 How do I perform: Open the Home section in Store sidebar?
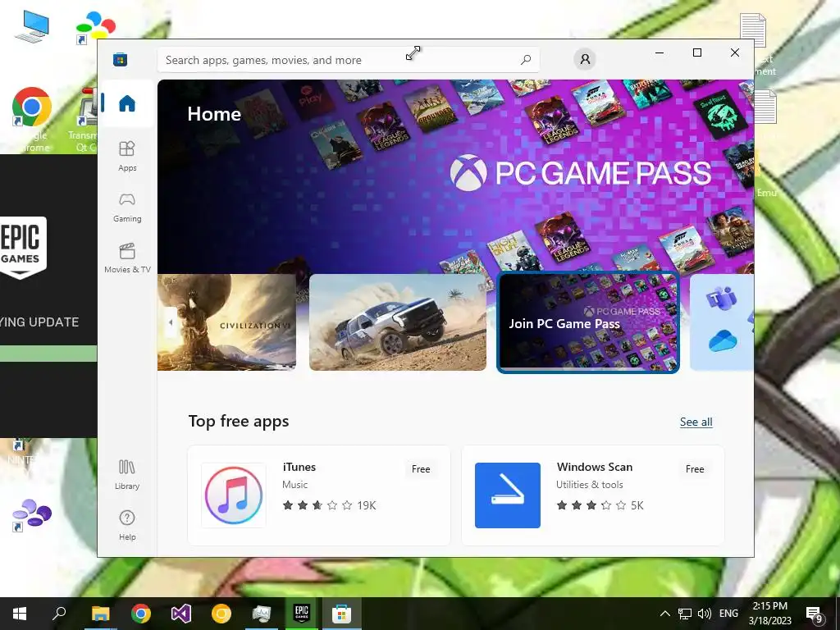[127, 103]
